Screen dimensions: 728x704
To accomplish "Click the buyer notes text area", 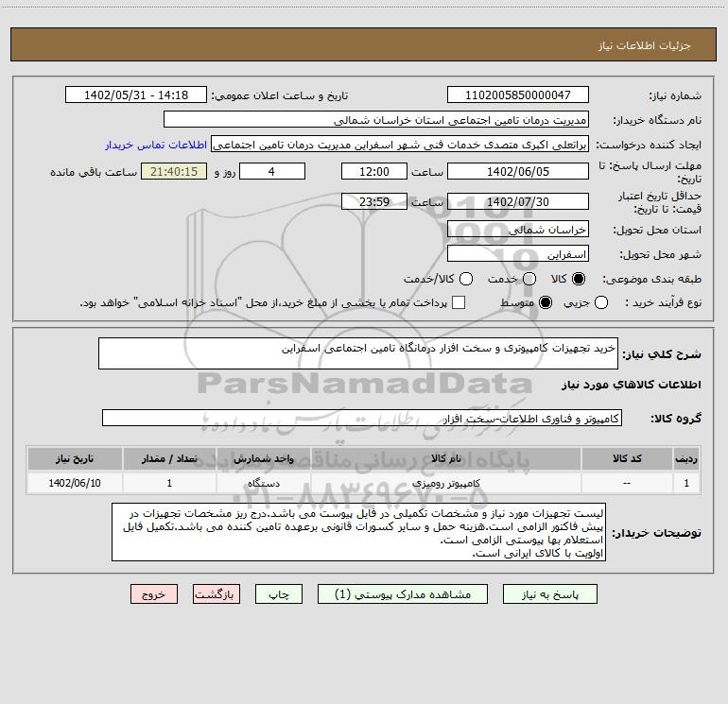I will [359, 532].
